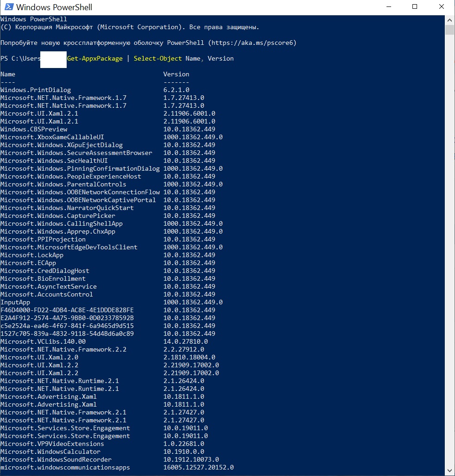Screen dimensions: 455x476
Task: Click Microsoft.Windows.PeopleExperienceHost entry
Action: tap(71, 177)
